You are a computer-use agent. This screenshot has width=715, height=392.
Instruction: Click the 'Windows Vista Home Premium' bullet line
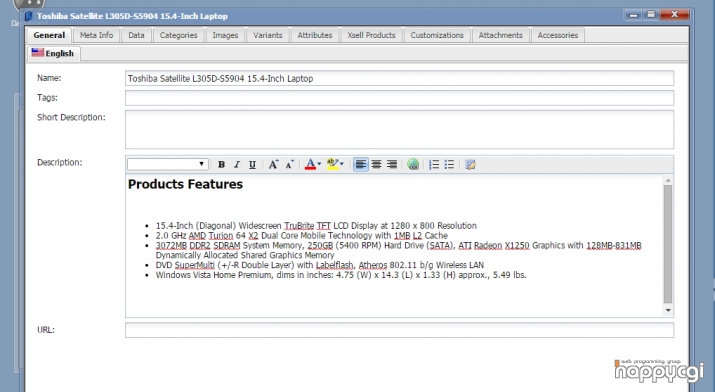341,275
